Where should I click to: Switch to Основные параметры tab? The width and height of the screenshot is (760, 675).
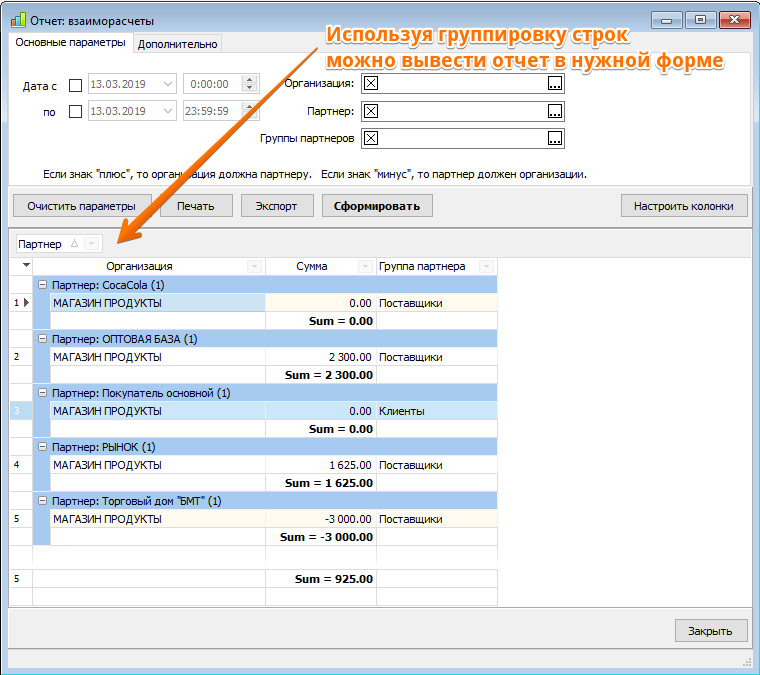point(70,43)
